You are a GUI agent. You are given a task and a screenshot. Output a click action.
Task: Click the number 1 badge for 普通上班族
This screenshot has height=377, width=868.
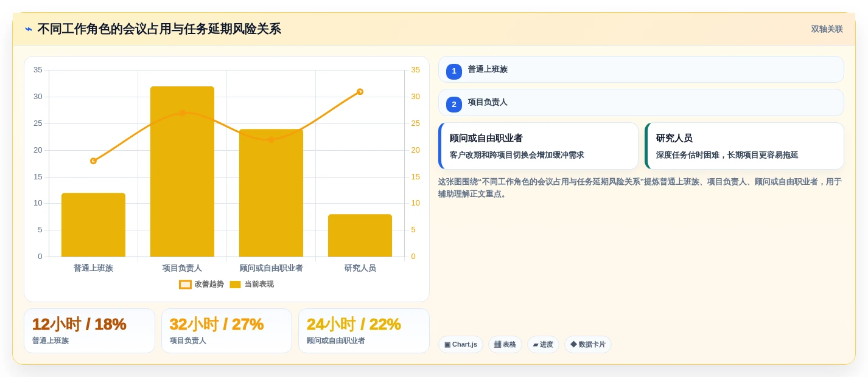click(x=454, y=71)
